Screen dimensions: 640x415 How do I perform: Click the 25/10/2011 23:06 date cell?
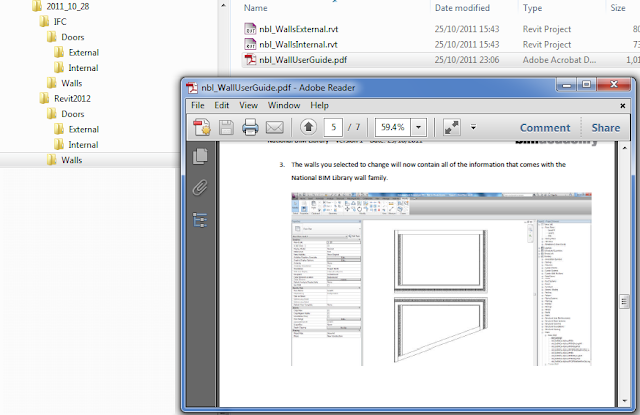467,60
